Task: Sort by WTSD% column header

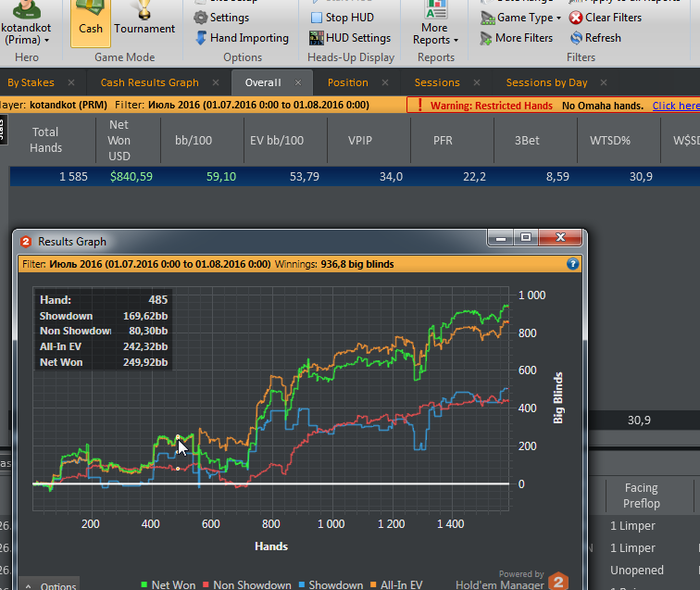Action: pos(610,140)
